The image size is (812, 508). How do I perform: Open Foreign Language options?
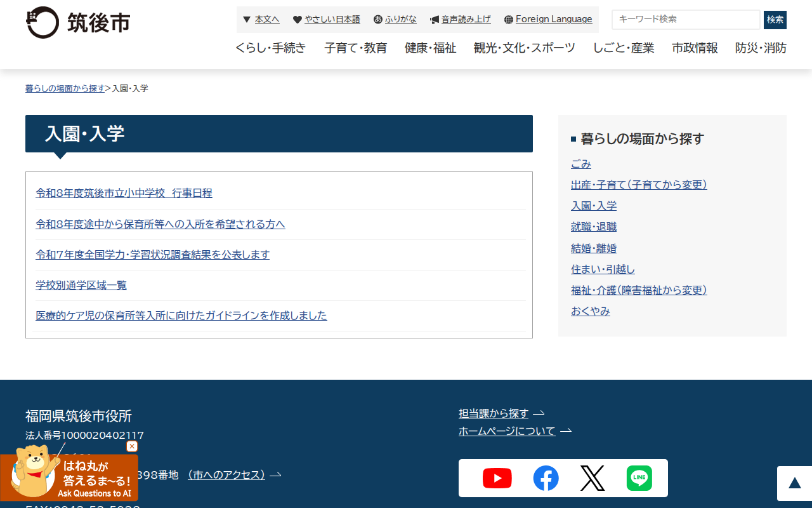click(x=554, y=20)
